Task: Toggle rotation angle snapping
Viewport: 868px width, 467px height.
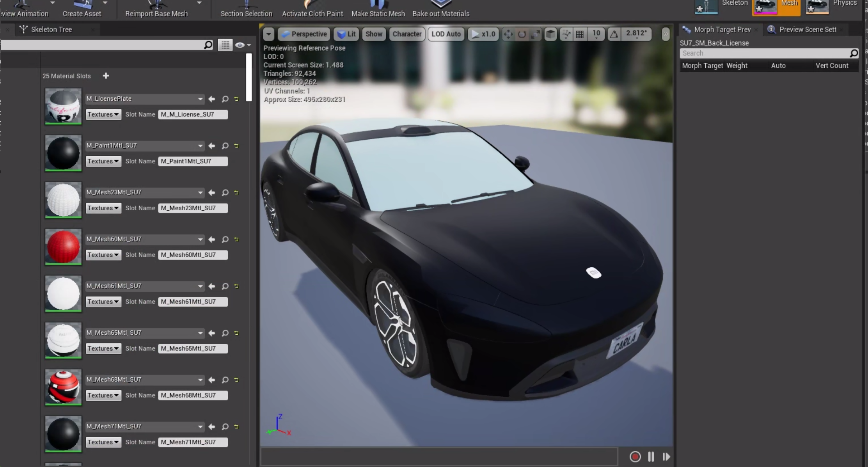Action: [x=614, y=34]
